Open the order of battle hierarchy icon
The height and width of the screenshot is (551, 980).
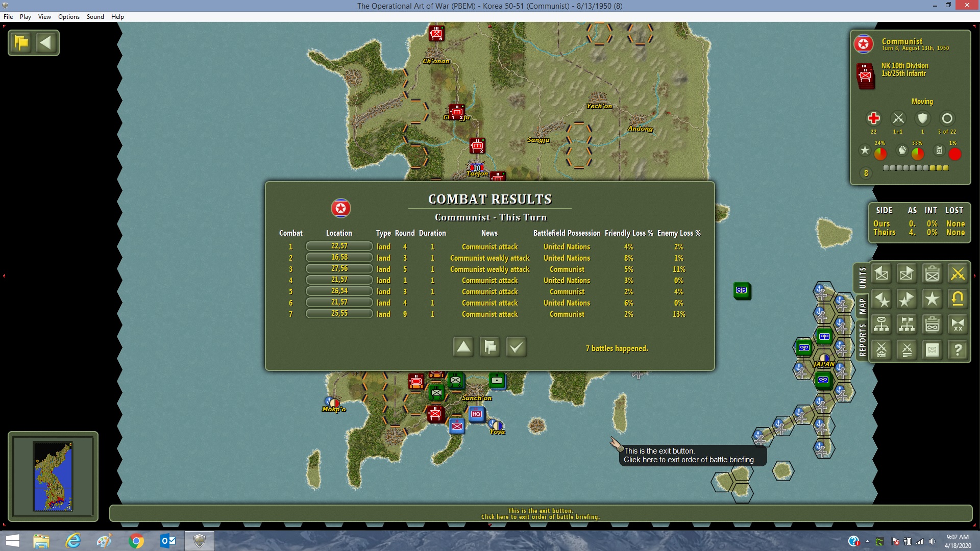881,324
